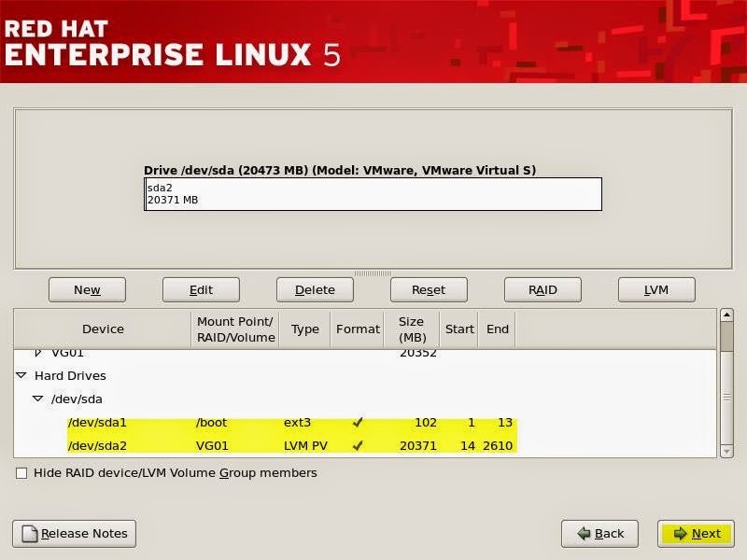This screenshot has height=560, width=747.
Task: Open the RAID configuration dialog
Action: [543, 289]
